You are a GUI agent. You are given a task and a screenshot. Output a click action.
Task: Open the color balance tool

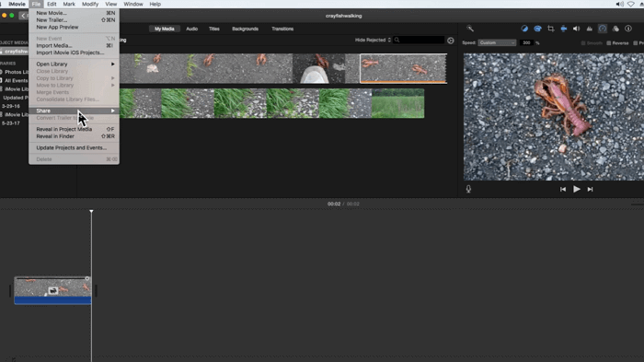(524, 29)
